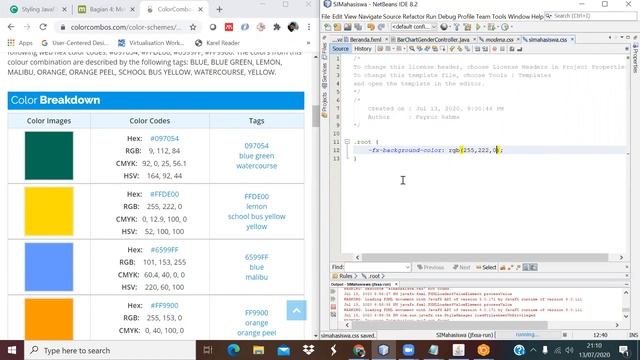
Task: Click Select button in Find bar
Action: click(486, 267)
